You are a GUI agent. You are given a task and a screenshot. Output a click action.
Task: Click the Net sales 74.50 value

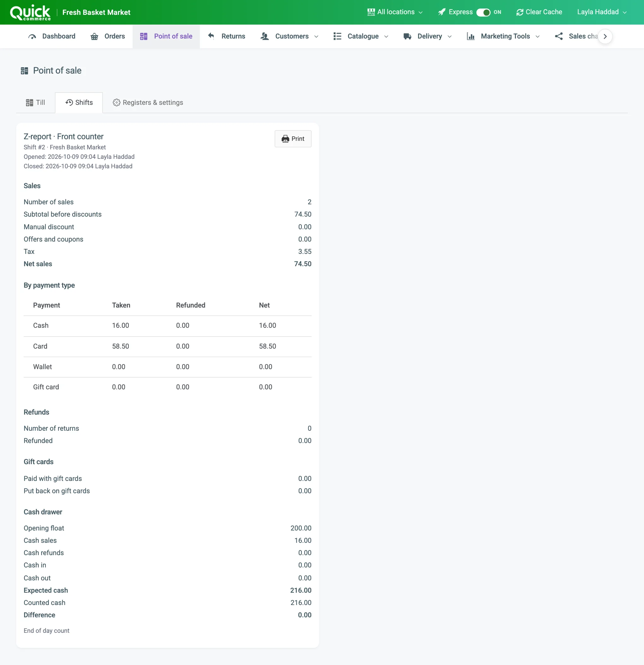pos(302,264)
